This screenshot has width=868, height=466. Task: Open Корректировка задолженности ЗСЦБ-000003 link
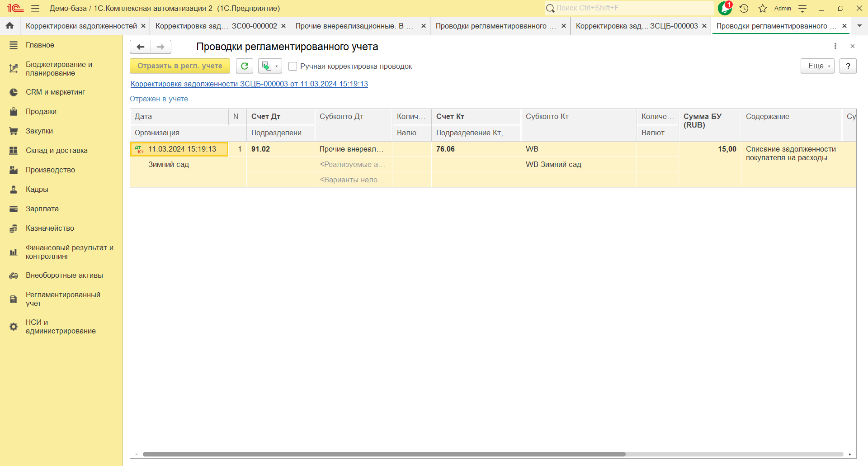(x=249, y=84)
